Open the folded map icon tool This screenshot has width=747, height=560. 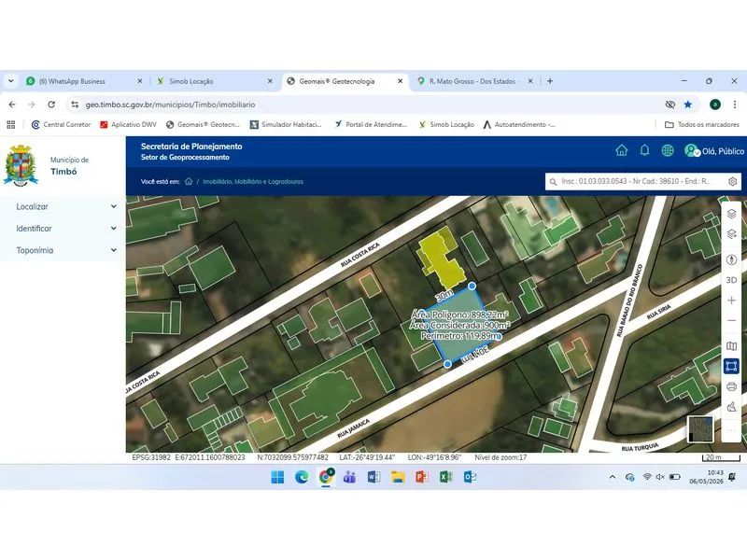(731, 345)
